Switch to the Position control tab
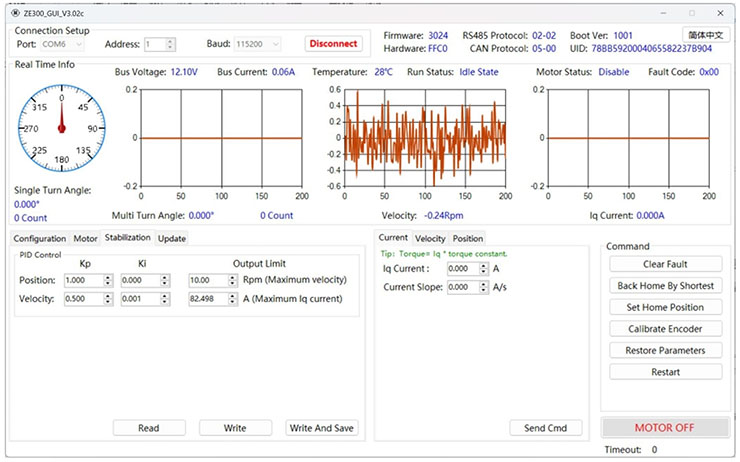740x462 pixels. coord(468,239)
